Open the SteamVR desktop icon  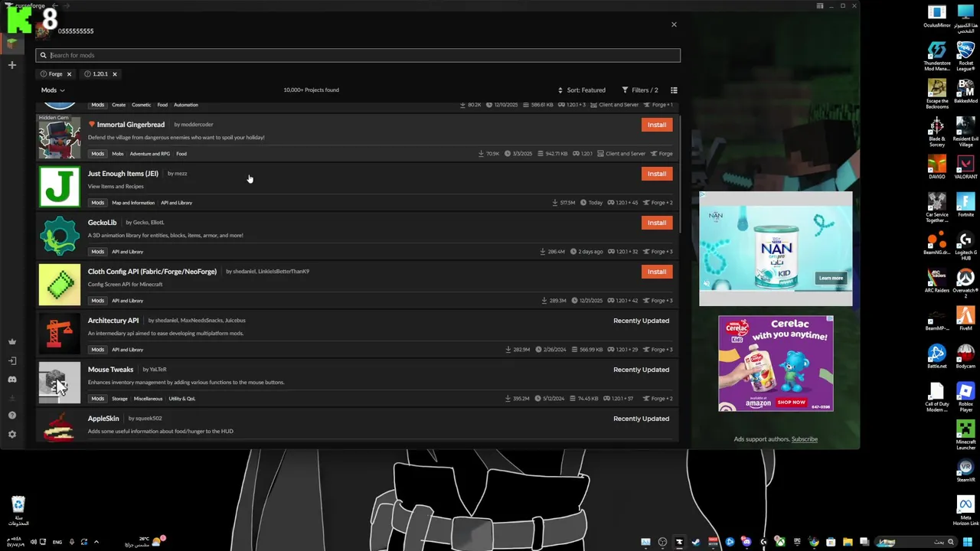965,470
